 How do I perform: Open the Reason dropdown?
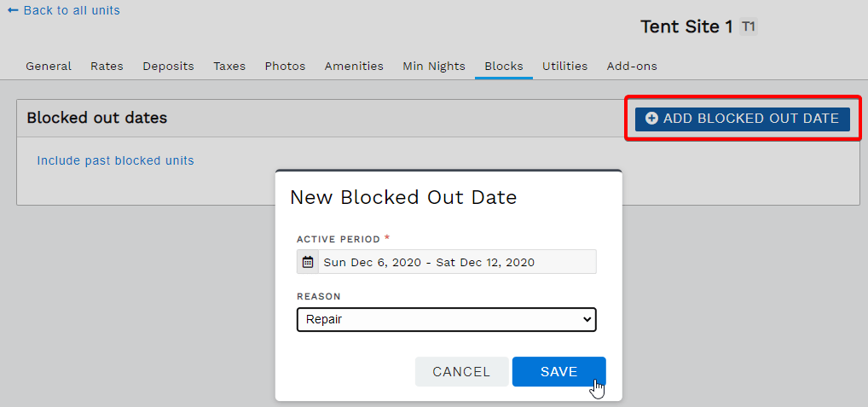tap(446, 320)
